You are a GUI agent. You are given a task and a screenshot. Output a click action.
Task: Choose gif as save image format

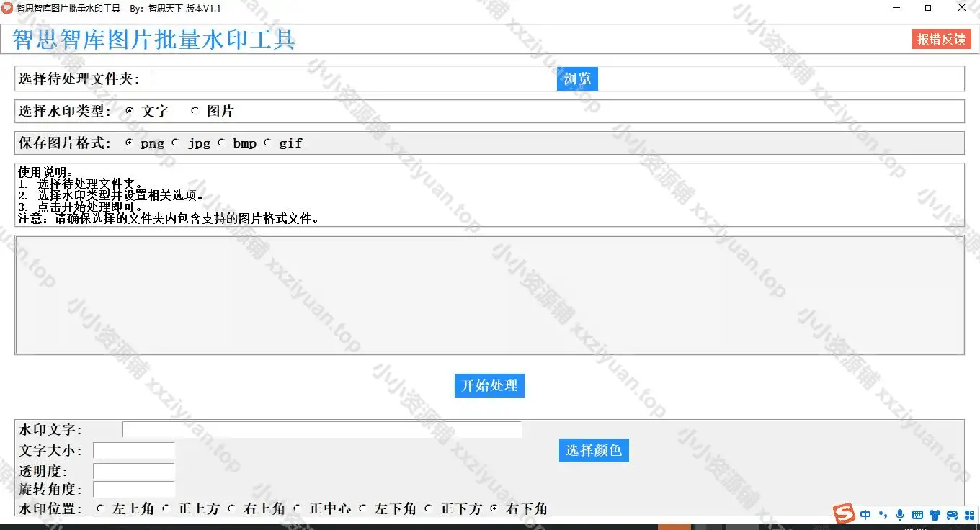click(268, 143)
